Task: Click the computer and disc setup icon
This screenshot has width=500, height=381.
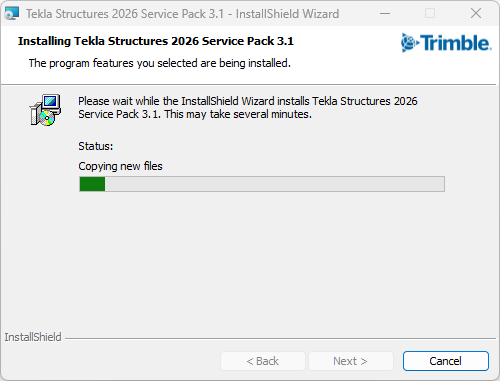Action: [45, 110]
